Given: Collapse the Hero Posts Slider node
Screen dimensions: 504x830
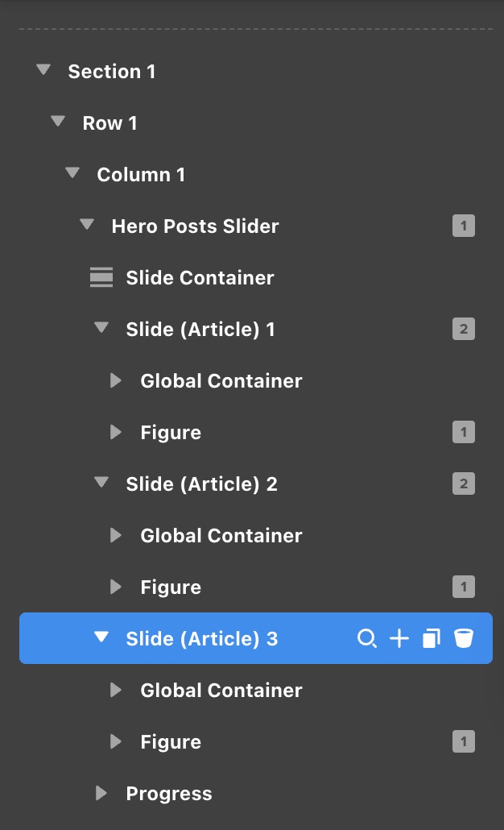Looking at the screenshot, I should [87, 226].
